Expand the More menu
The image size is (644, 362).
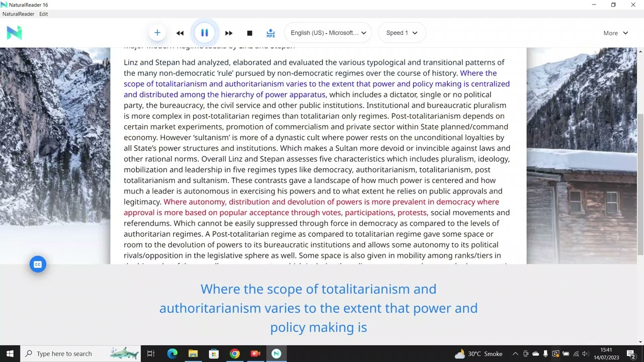pos(615,33)
